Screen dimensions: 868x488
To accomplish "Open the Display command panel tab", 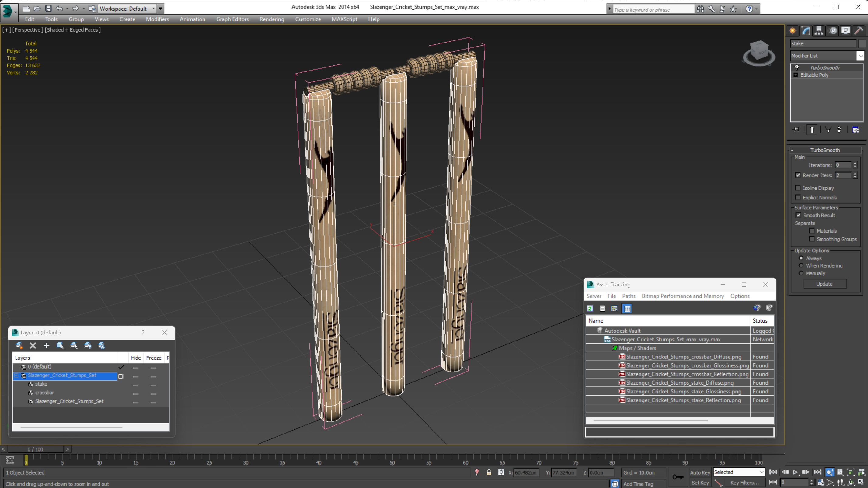I will point(845,31).
